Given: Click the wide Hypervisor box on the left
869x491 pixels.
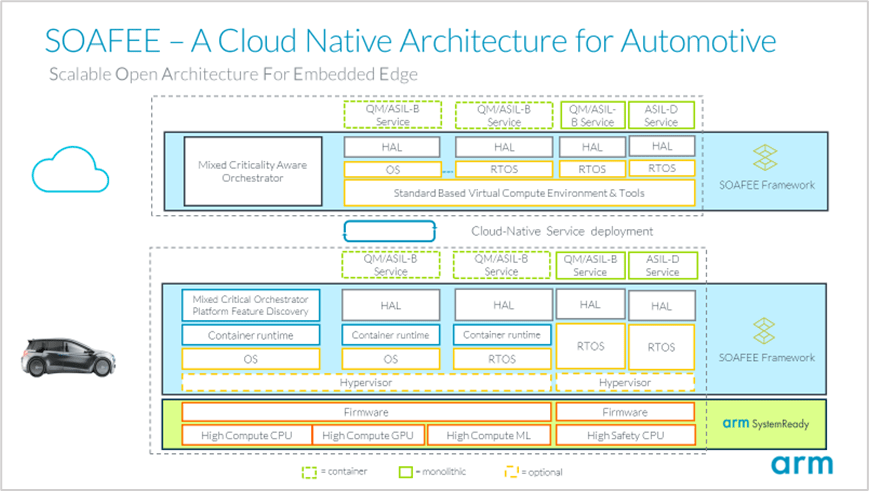Looking at the screenshot, I should [x=366, y=383].
